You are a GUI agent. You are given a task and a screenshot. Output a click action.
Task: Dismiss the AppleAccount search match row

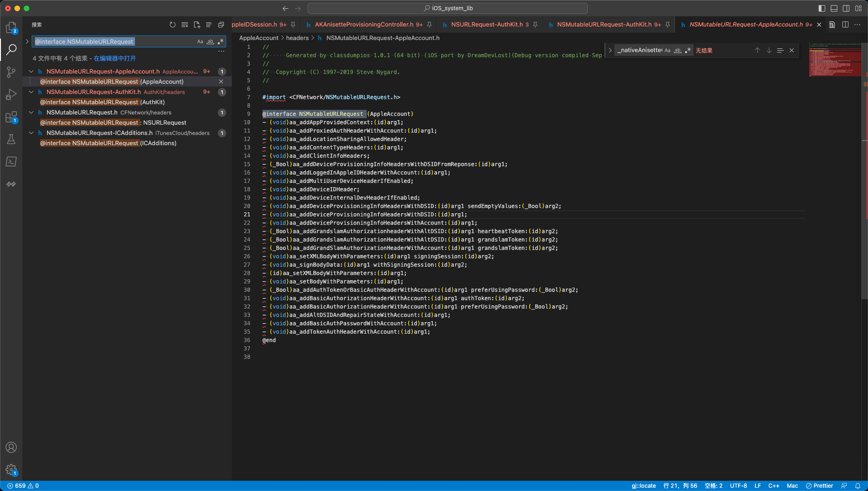(221, 81)
